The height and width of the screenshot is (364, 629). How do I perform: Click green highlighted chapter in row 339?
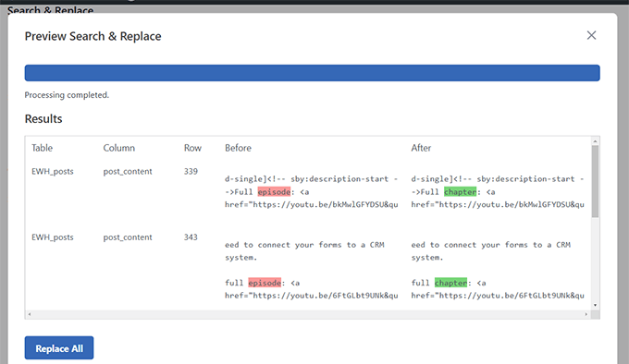click(460, 192)
